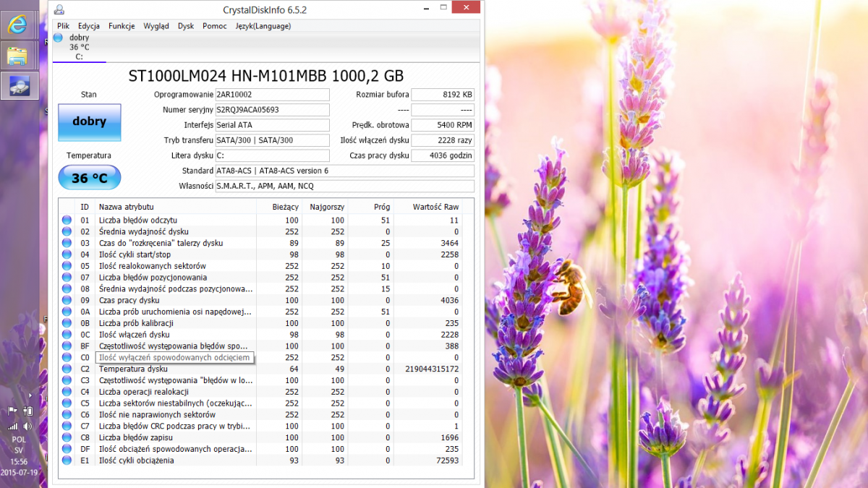The height and width of the screenshot is (488, 868).
Task: Open the Plik menu
Action: coord(64,26)
